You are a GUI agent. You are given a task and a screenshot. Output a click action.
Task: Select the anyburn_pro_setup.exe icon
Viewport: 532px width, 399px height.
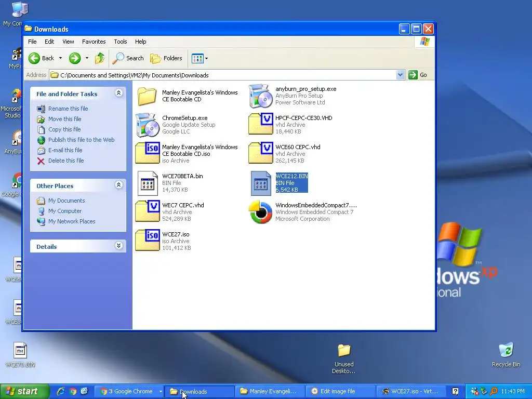click(x=261, y=96)
